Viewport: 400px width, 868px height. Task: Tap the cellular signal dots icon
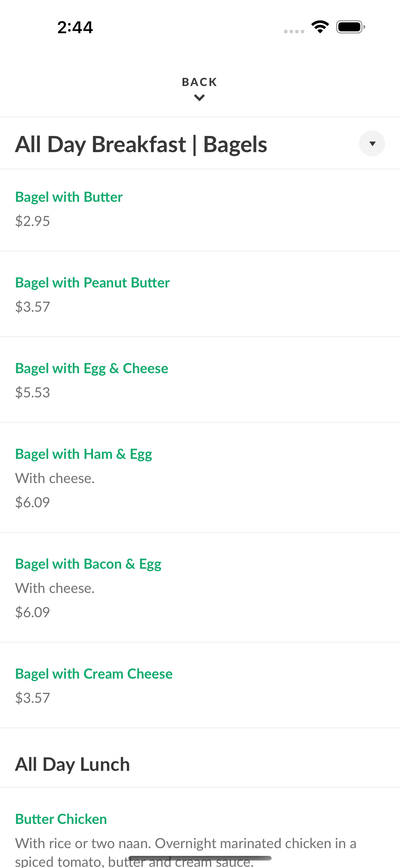point(294,31)
